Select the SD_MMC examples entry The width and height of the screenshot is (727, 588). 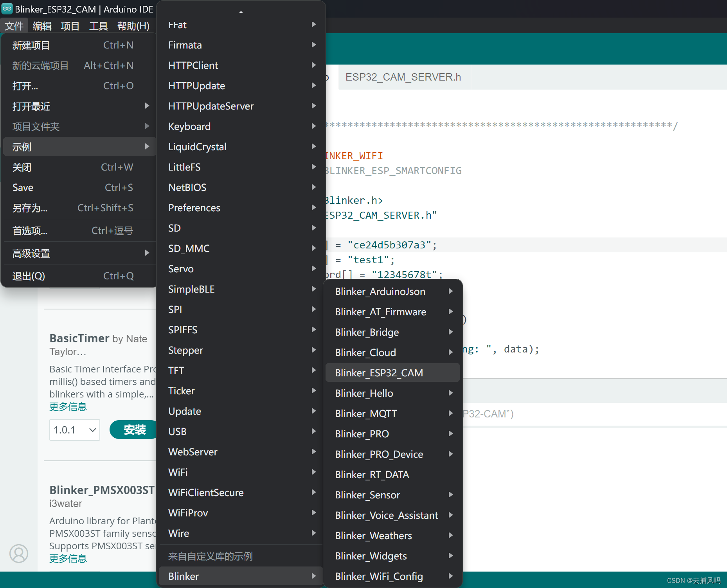(x=241, y=248)
